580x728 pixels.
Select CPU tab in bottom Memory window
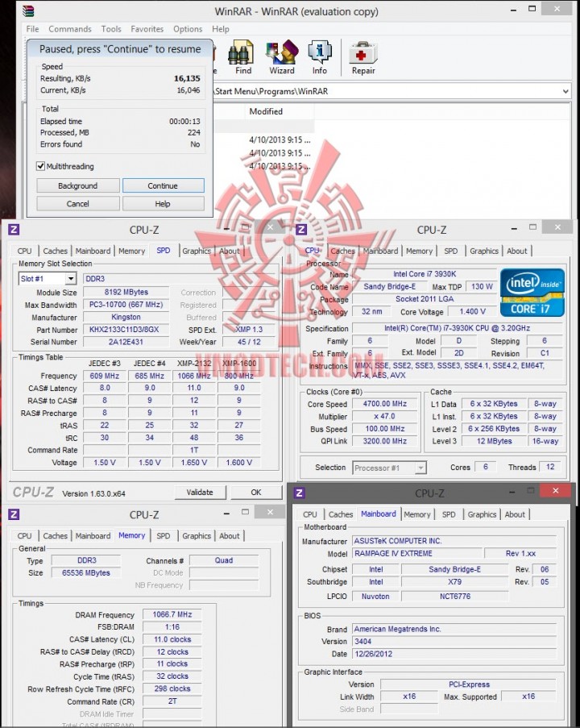pyautogui.click(x=25, y=536)
